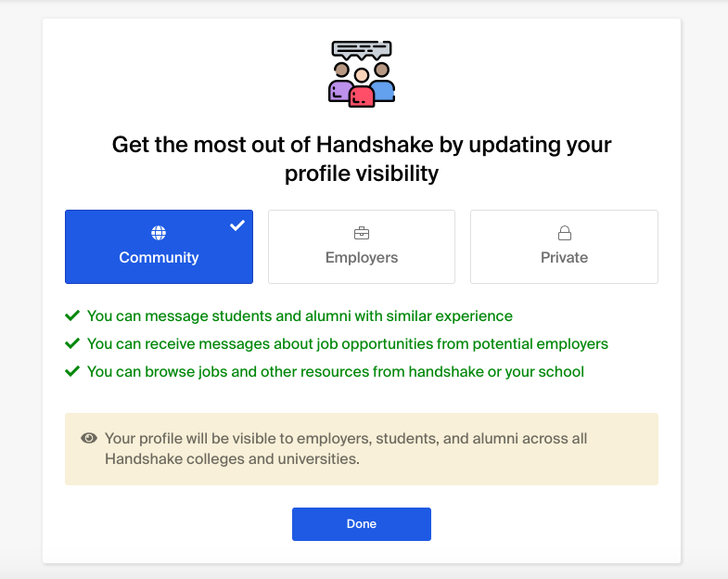Click green checkmark beside browse jobs line
The image size is (728, 579).
(x=72, y=372)
